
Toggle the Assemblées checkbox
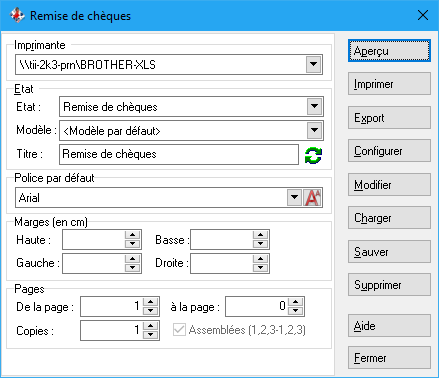[179, 330]
